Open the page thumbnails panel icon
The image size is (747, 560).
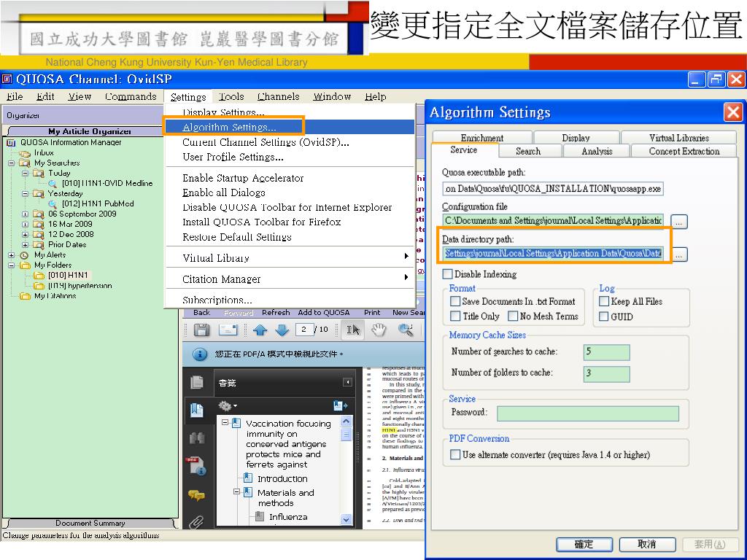(x=197, y=382)
